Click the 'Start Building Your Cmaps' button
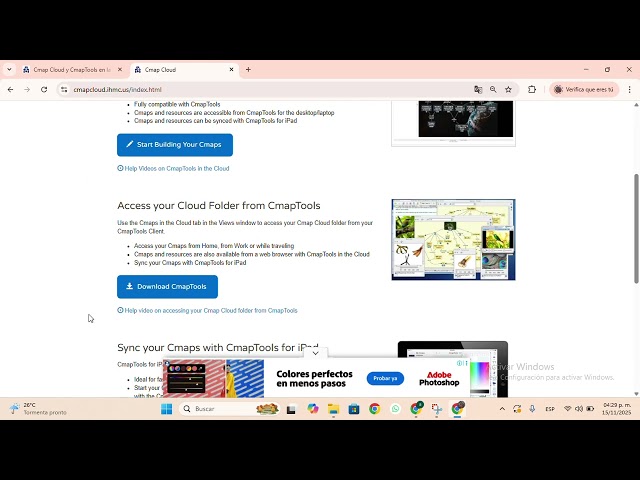Image resolution: width=640 pixels, height=480 pixels. pos(175,145)
